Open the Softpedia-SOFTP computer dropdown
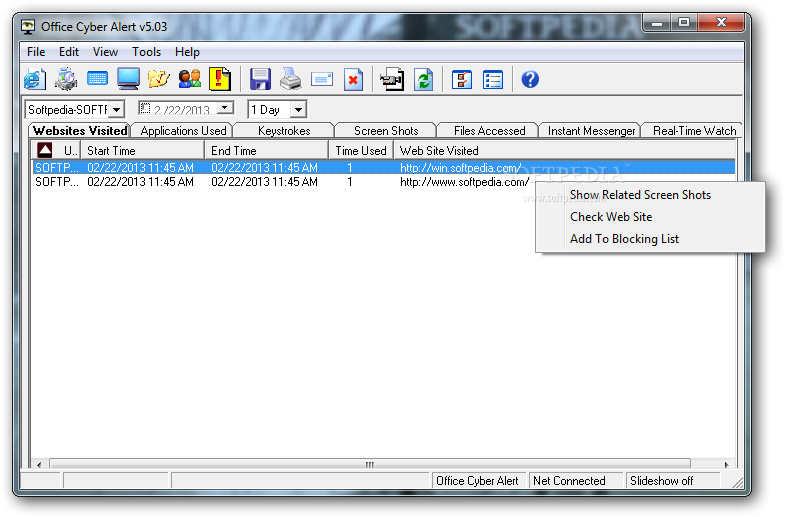Screen dimensions: 786x517 pyautogui.click(x=116, y=109)
